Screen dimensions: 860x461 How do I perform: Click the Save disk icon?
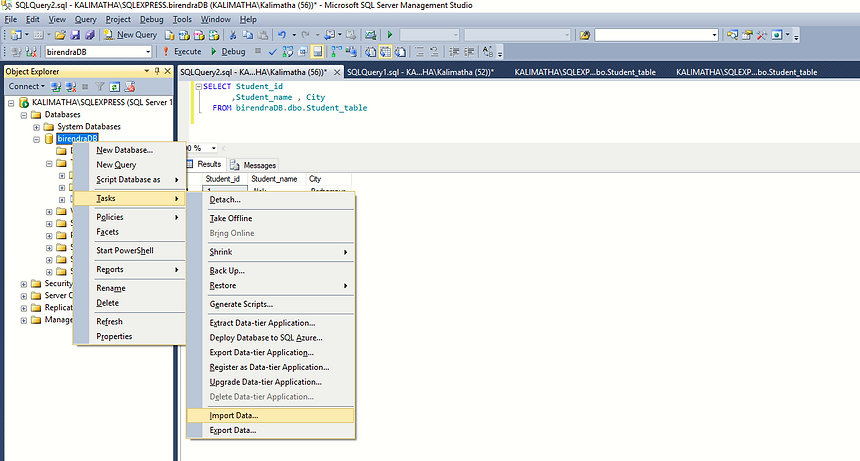(x=75, y=35)
